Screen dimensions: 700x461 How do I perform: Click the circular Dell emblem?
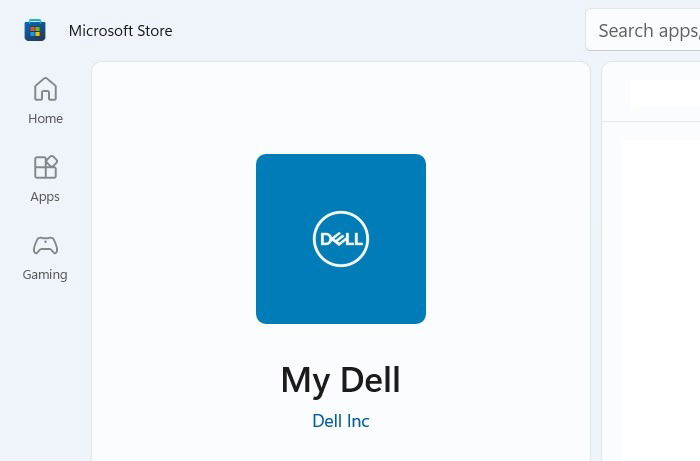(x=341, y=239)
